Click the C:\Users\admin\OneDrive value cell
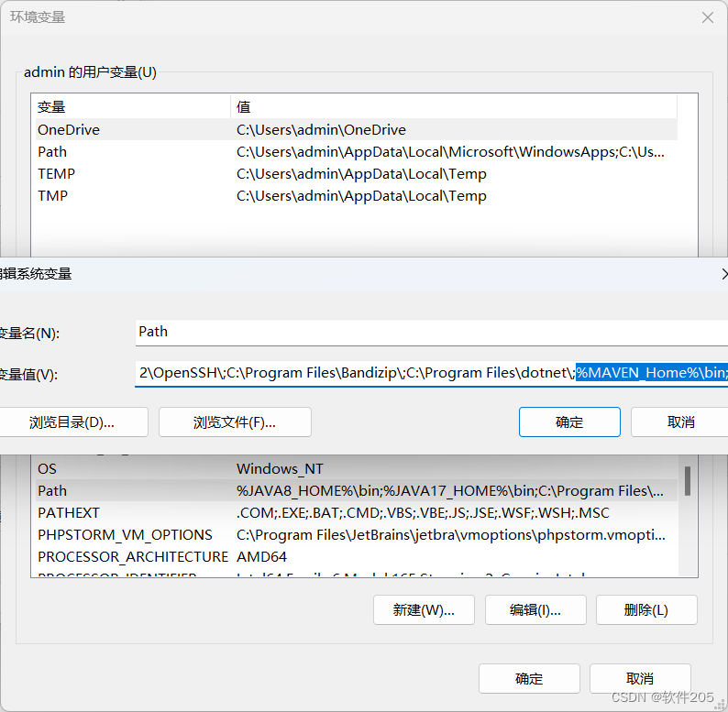728x712 pixels. tap(321, 129)
